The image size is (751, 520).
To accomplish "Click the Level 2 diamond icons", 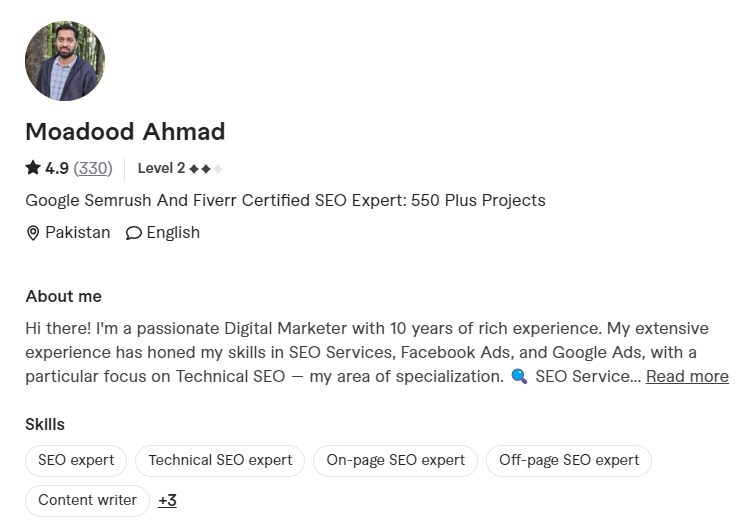I will (x=206, y=169).
